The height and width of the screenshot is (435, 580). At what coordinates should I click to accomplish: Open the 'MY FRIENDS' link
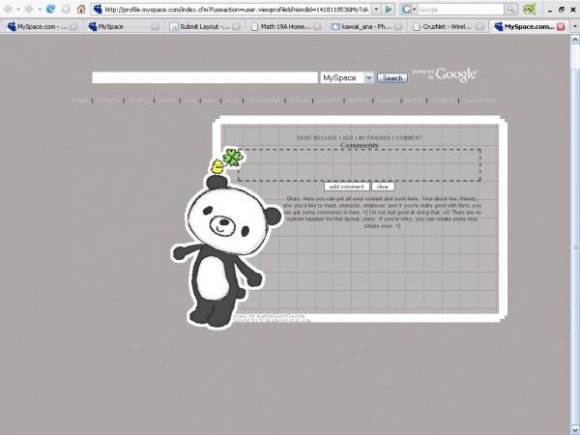coord(374,138)
